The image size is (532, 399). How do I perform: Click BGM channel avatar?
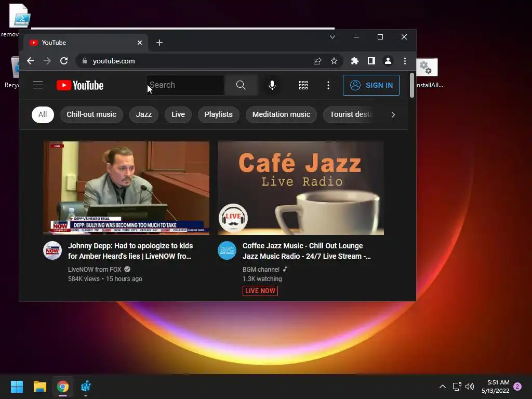click(227, 250)
